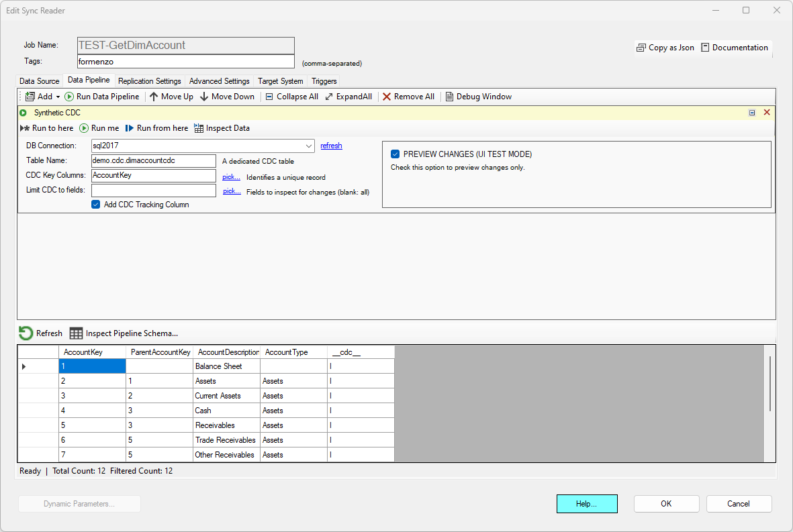Viewport: 793px width, 532px height.
Task: Click the 'Balance Sheet' cell
Action: tap(226, 366)
